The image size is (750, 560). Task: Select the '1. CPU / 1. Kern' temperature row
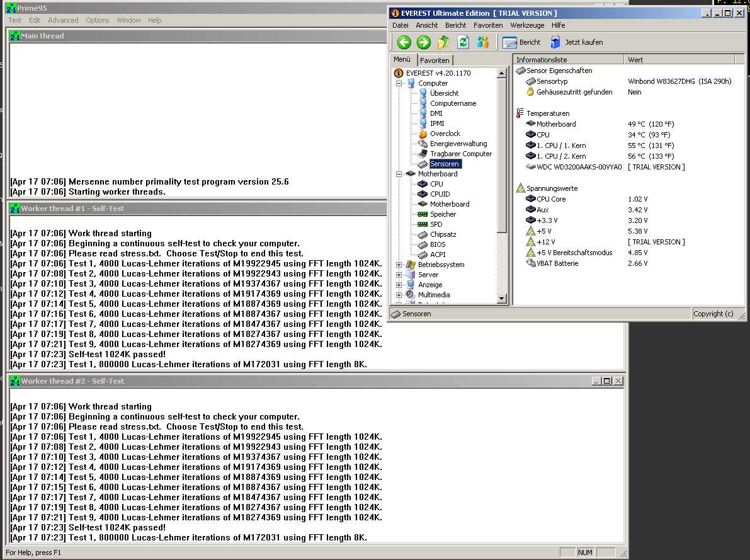599,146
